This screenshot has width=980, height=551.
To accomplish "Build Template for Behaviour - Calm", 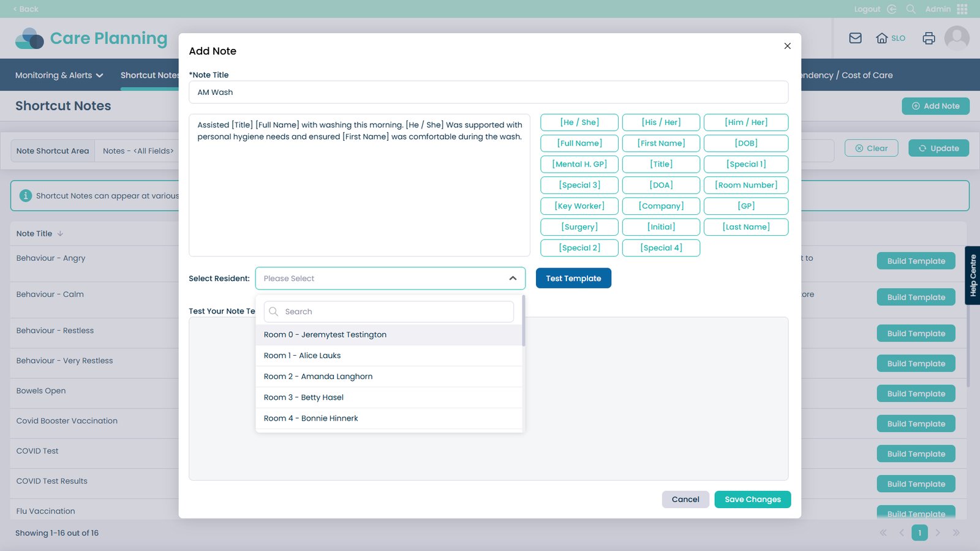I will coord(916,297).
